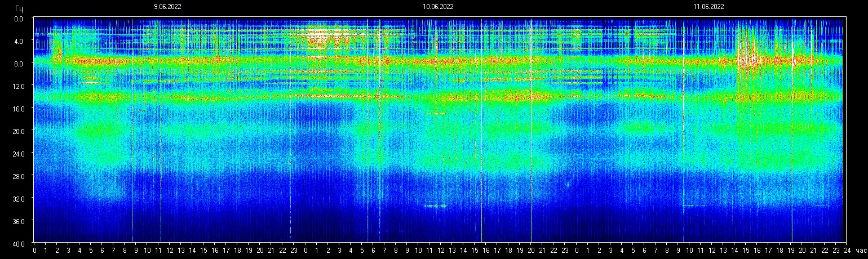Click the 12.0 frequency axis label
Viewport: 868px width, 259px height.
[17, 86]
